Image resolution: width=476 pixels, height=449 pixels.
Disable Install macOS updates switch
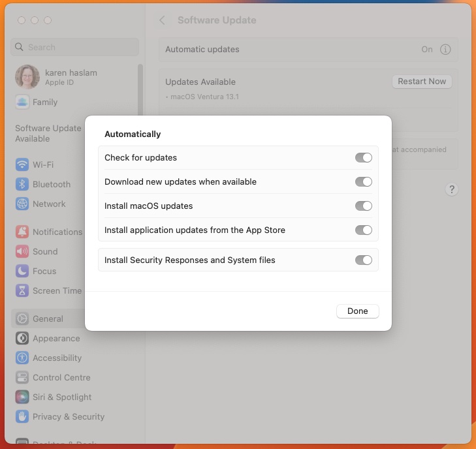[x=364, y=206]
